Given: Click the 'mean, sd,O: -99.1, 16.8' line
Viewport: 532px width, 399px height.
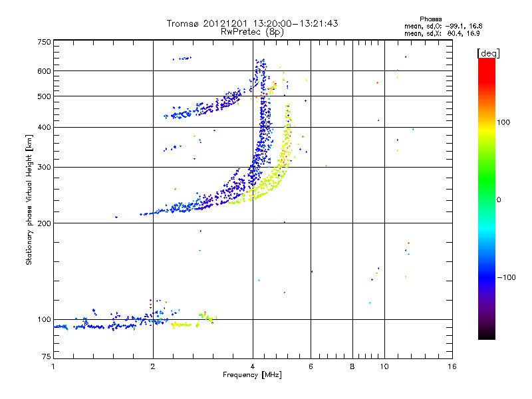Looking at the screenshot, I should tap(443, 26).
